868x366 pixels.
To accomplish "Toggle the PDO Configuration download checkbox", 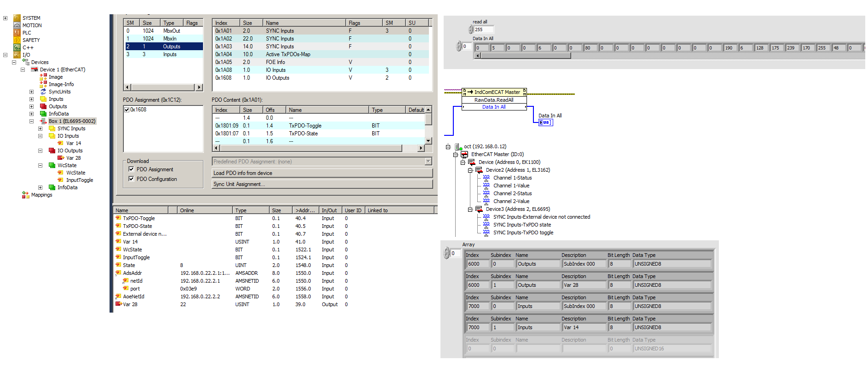I will (x=131, y=179).
